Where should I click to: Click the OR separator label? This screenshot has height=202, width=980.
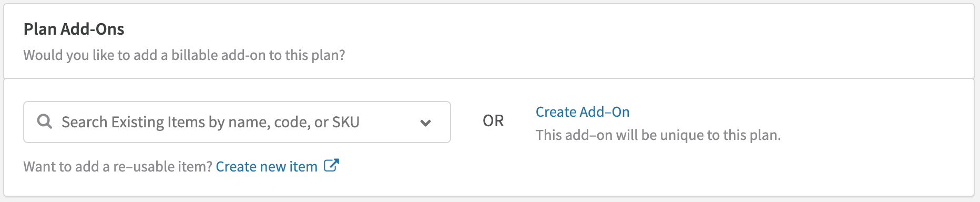click(493, 121)
